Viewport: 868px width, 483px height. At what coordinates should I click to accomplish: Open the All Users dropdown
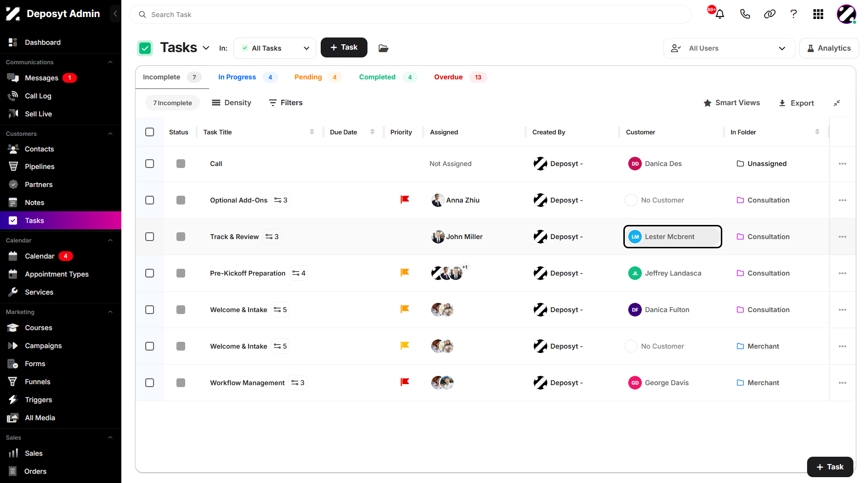point(729,48)
